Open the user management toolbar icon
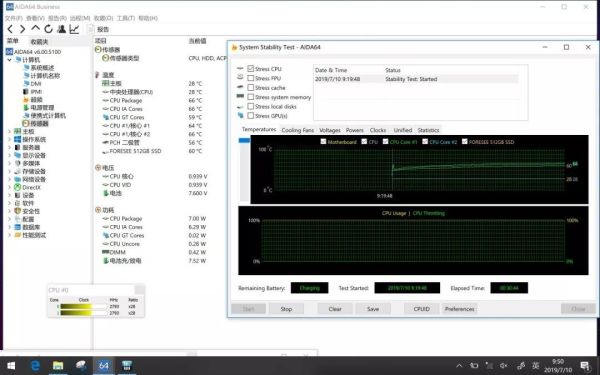600x375 pixels. tap(61, 29)
